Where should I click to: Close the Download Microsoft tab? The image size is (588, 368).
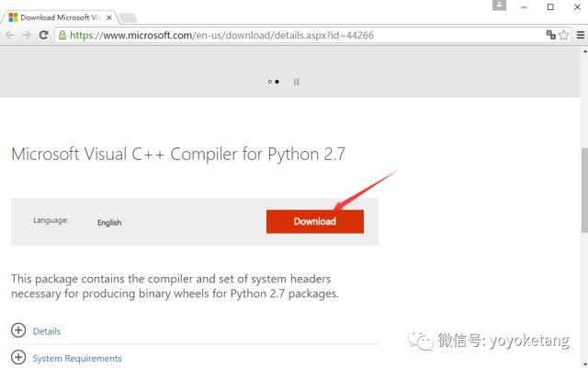pyautogui.click(x=109, y=17)
